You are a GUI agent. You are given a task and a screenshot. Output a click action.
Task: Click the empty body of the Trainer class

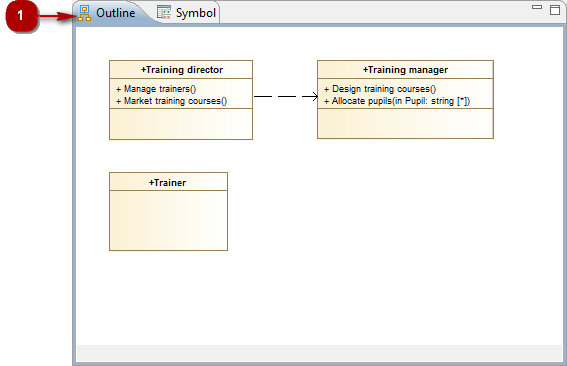click(169, 220)
